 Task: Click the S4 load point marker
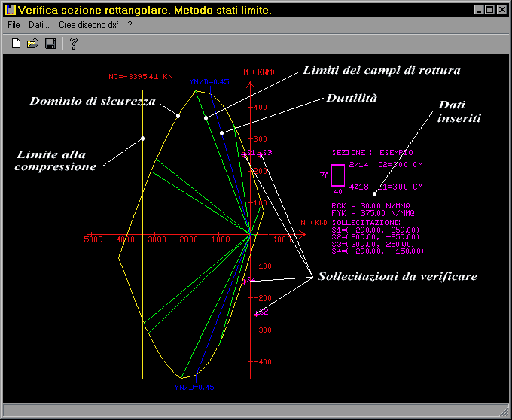244,282
